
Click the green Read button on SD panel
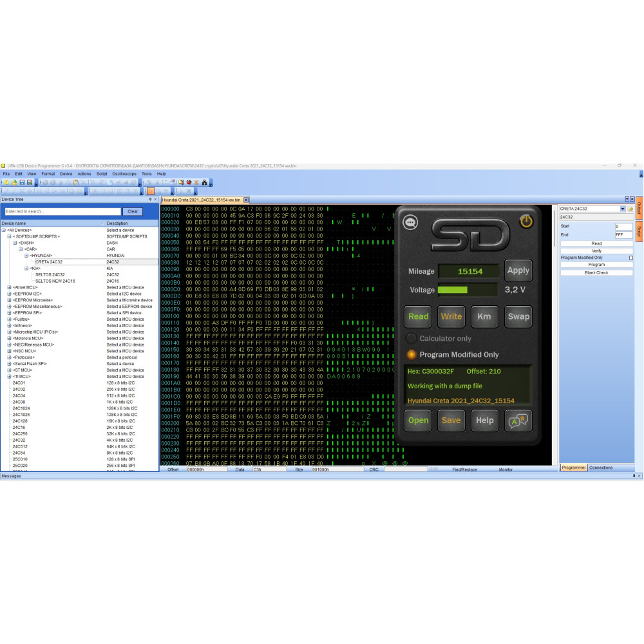coord(418,317)
